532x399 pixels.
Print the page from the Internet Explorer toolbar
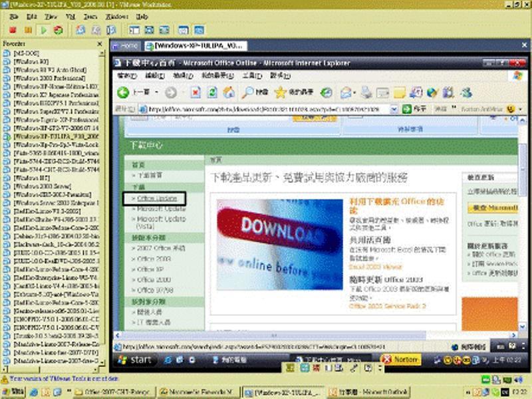point(367,92)
